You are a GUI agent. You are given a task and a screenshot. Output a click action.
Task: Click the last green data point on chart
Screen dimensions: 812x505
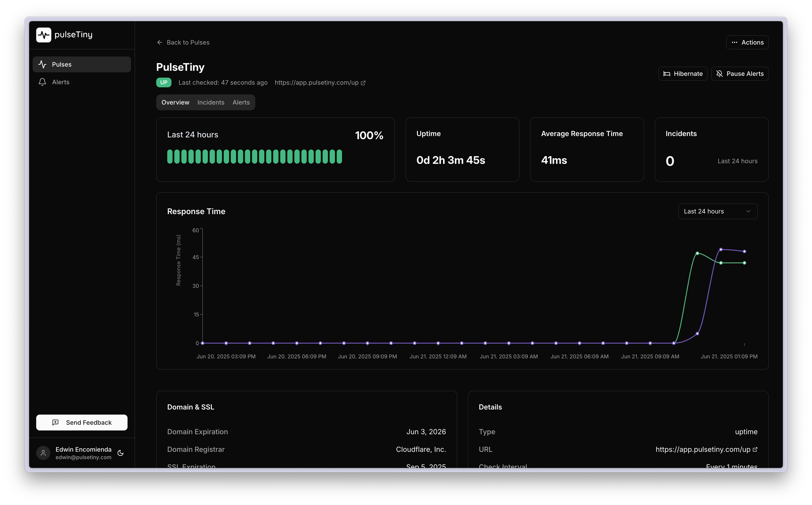(744, 263)
